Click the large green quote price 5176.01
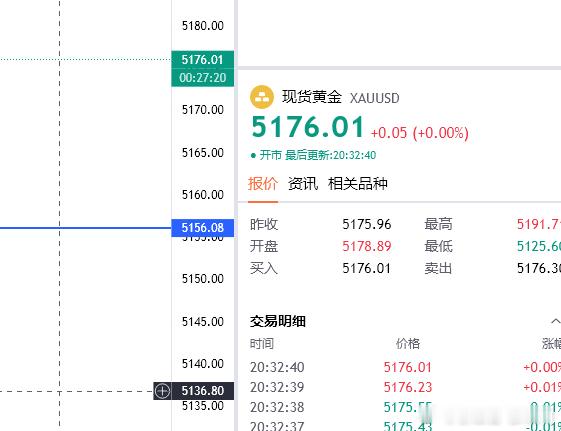561x431 pixels. click(x=308, y=127)
